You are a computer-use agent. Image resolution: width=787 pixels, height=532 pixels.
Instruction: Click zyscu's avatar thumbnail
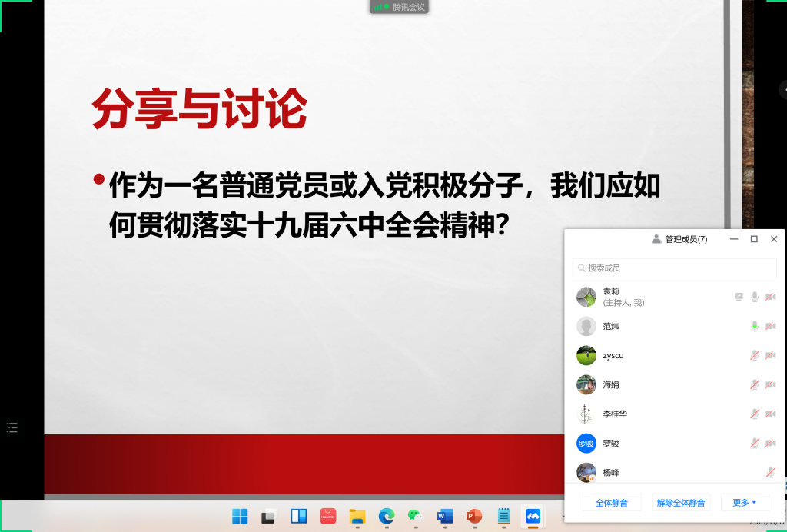[586, 355]
